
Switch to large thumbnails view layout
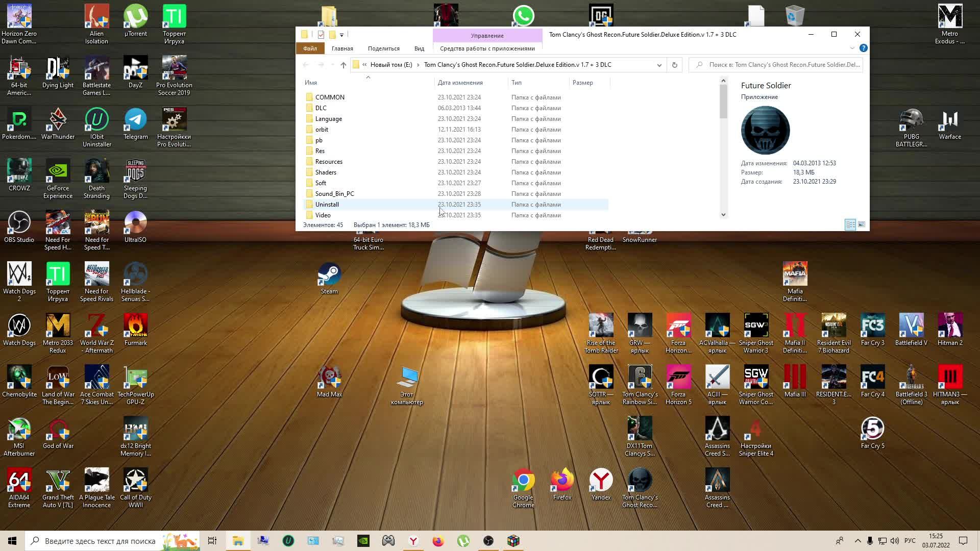[x=862, y=225]
